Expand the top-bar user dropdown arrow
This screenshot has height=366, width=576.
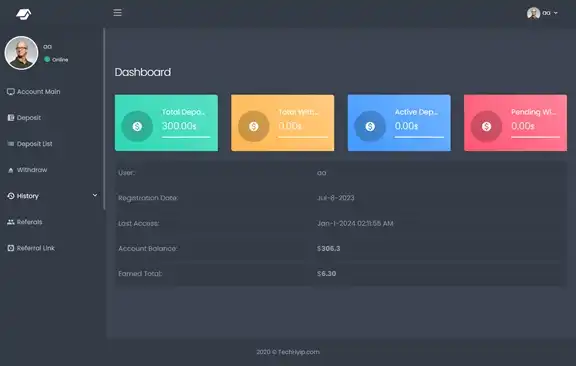(x=556, y=13)
